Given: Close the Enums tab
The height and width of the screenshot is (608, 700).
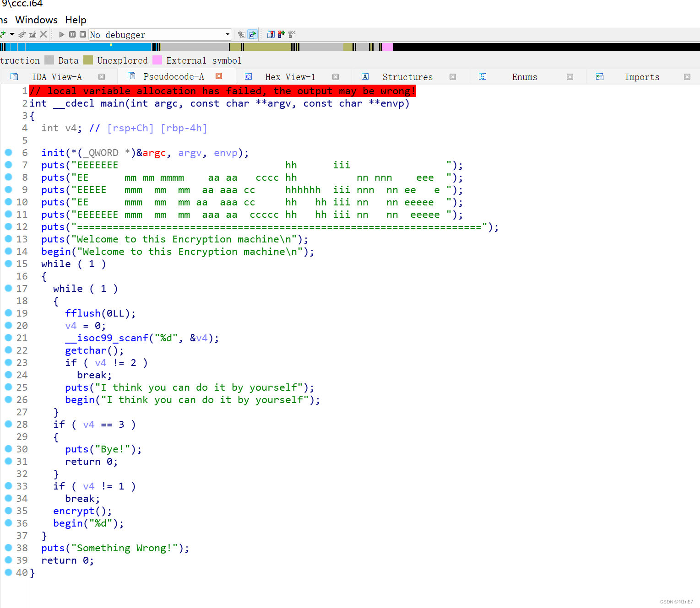Looking at the screenshot, I should (x=570, y=77).
